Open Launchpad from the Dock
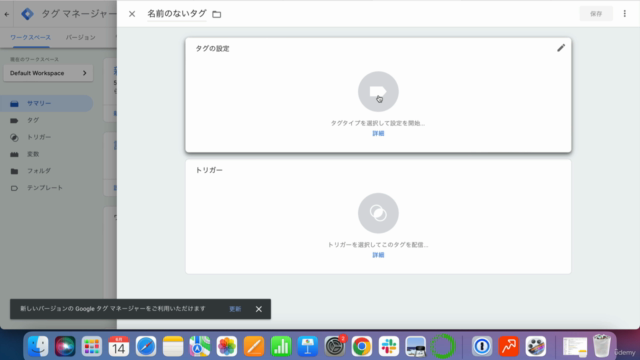The height and width of the screenshot is (360, 640). coord(92,347)
